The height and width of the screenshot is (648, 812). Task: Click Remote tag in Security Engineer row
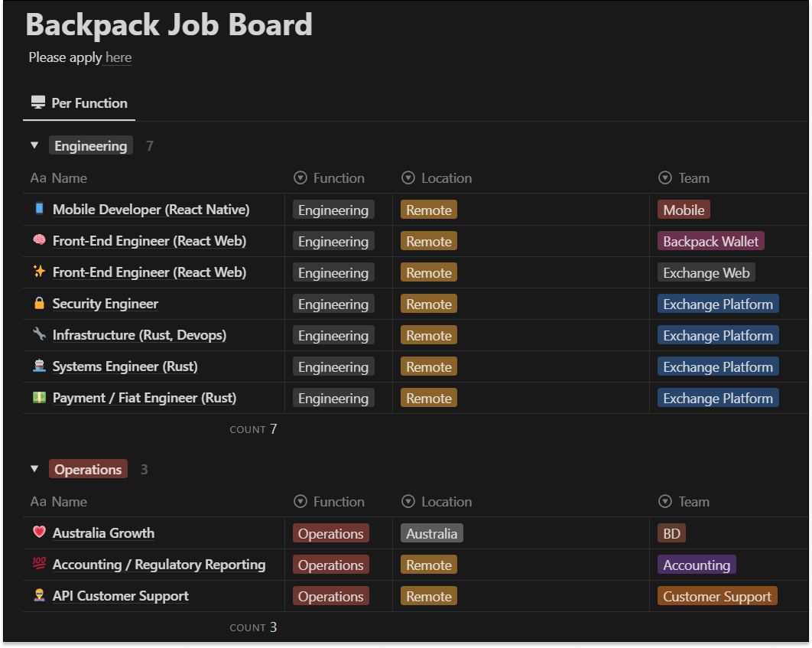pyautogui.click(x=429, y=304)
